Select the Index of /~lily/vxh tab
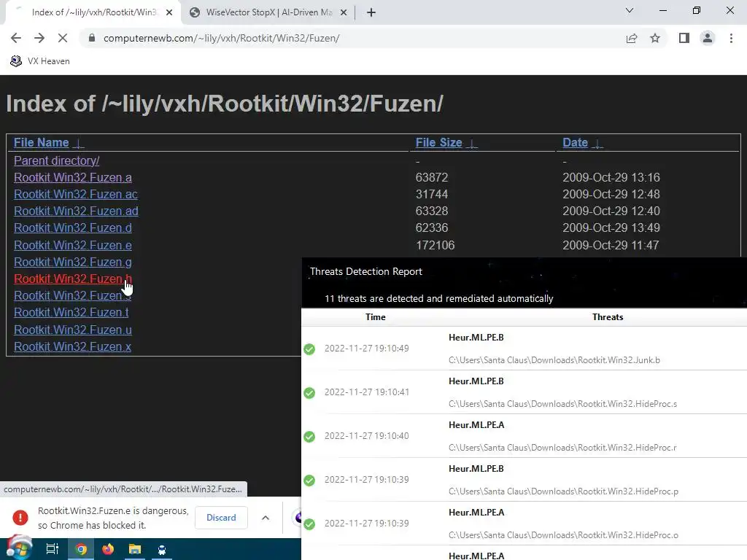This screenshot has height=560, width=747. pos(93,12)
